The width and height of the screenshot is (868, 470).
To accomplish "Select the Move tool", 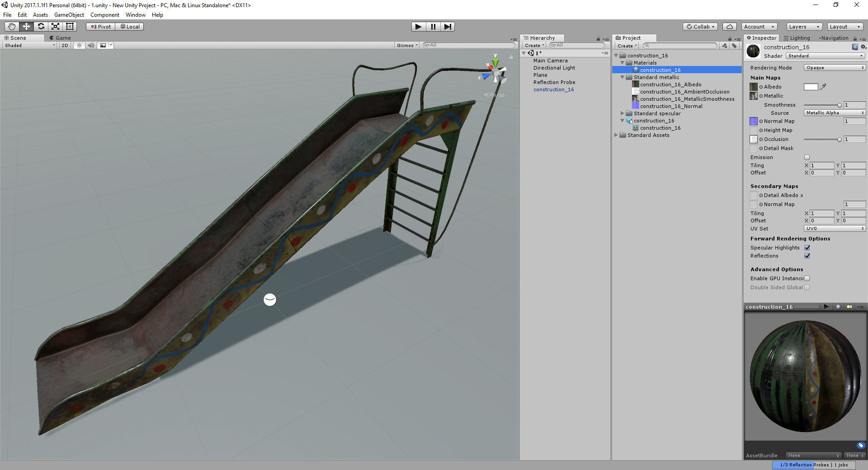I will 26,27.
